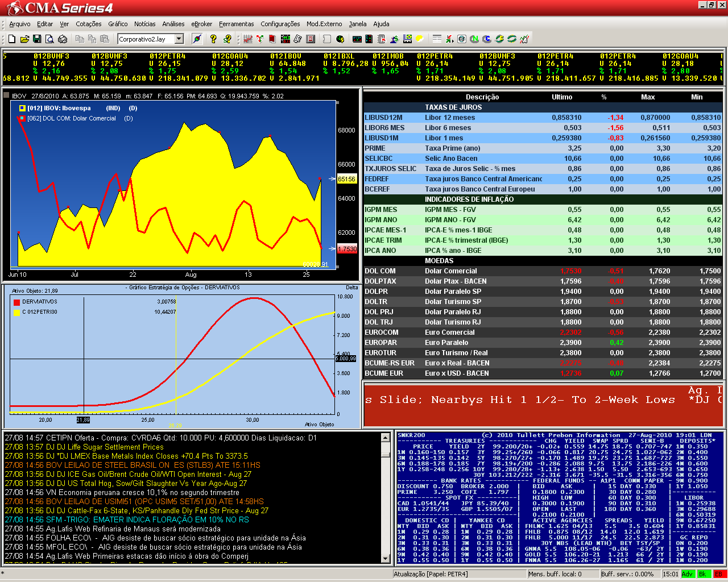
Task: Click the yellow speech bubble icon
Action: [x=420, y=39]
